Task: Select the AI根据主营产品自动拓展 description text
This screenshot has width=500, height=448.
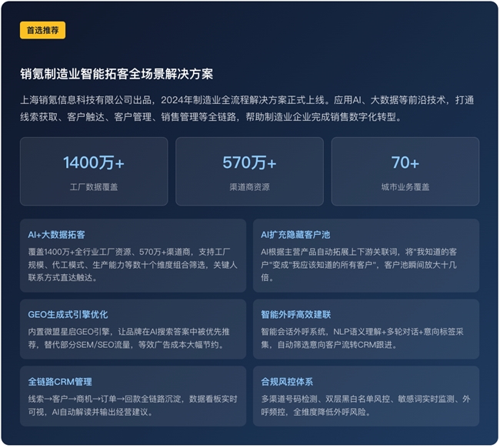Action: point(358,265)
